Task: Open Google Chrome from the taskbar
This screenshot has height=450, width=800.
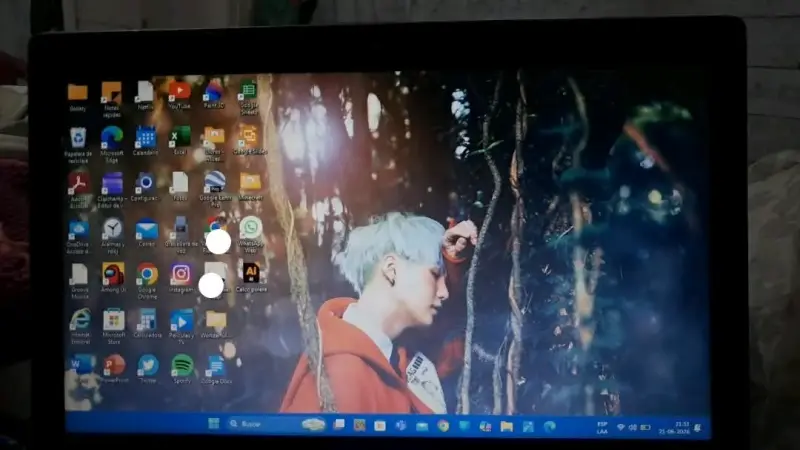Action: click(443, 426)
